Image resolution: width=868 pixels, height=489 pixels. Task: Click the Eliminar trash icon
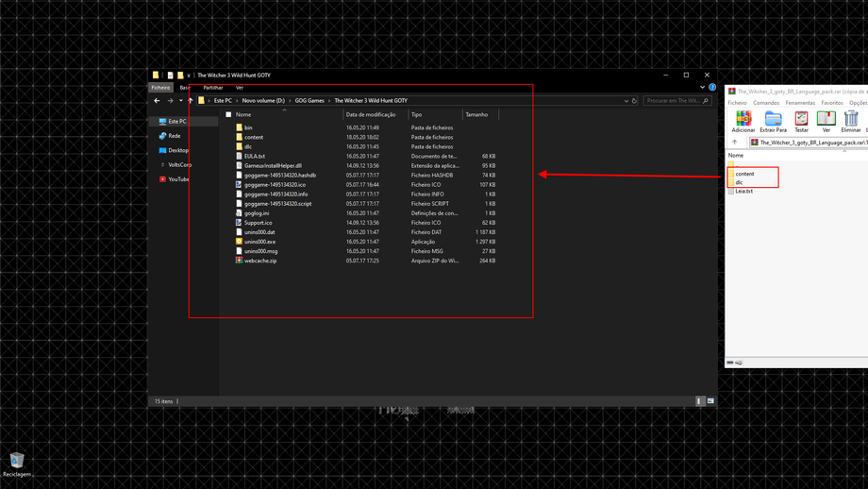pyautogui.click(x=851, y=119)
